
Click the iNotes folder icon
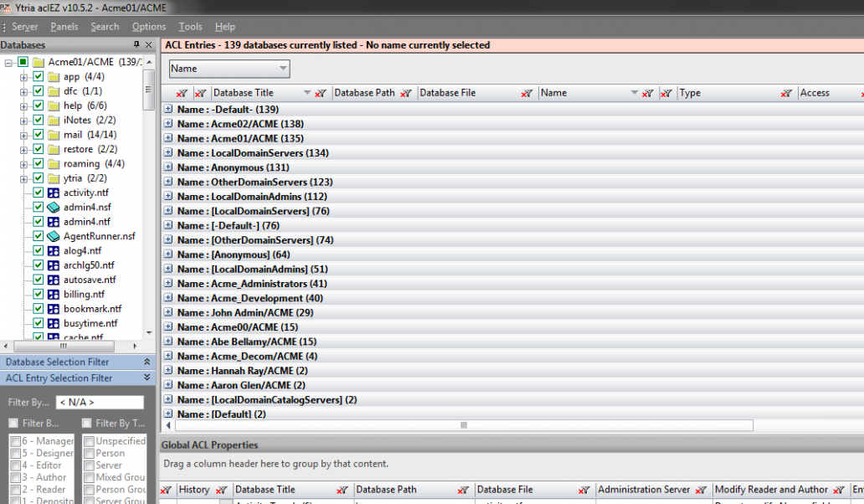coord(54,120)
